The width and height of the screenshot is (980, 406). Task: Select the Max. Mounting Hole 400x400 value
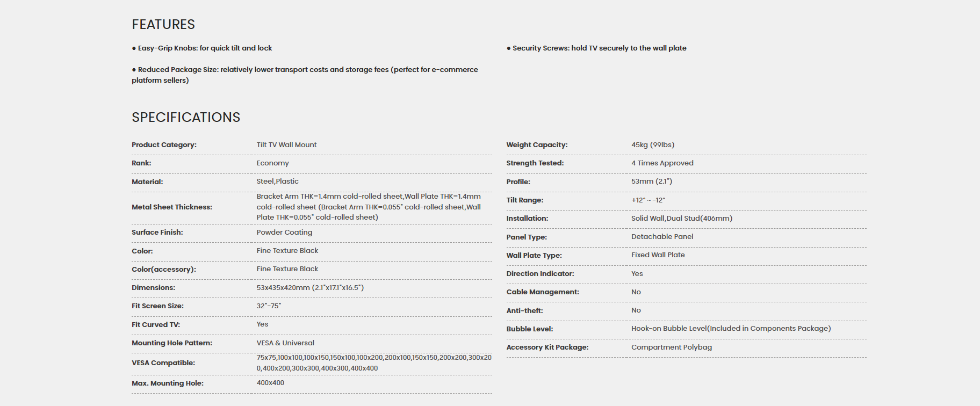(270, 383)
